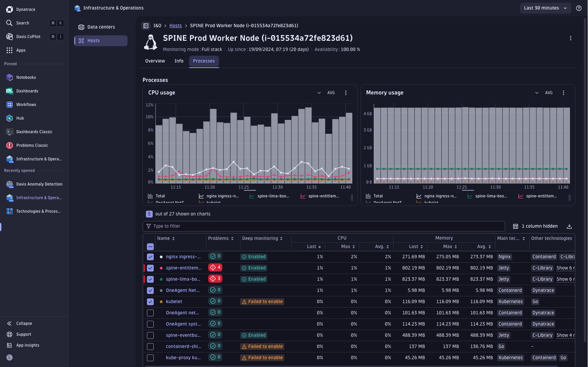This screenshot has height=367, width=588.
Task: Open recently opened Infrastructure & Operations
Action: click(x=34, y=198)
